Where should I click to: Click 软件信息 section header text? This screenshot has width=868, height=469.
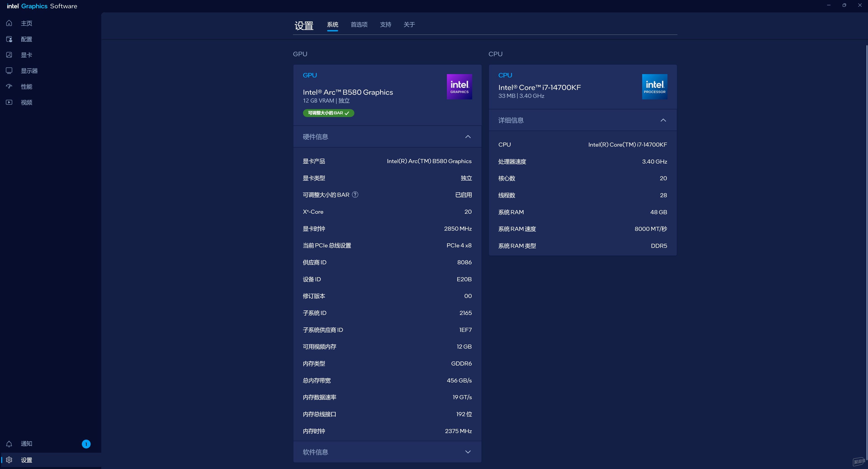[x=315, y=452]
